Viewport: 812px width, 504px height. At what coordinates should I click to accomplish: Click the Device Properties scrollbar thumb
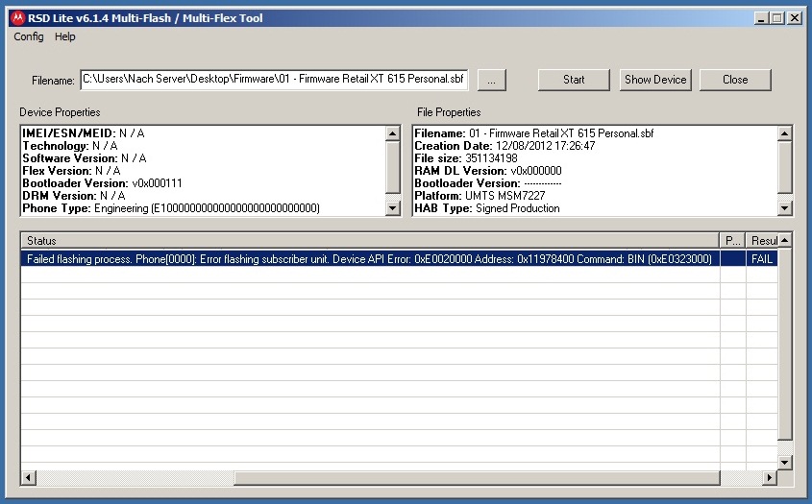pyautogui.click(x=392, y=167)
